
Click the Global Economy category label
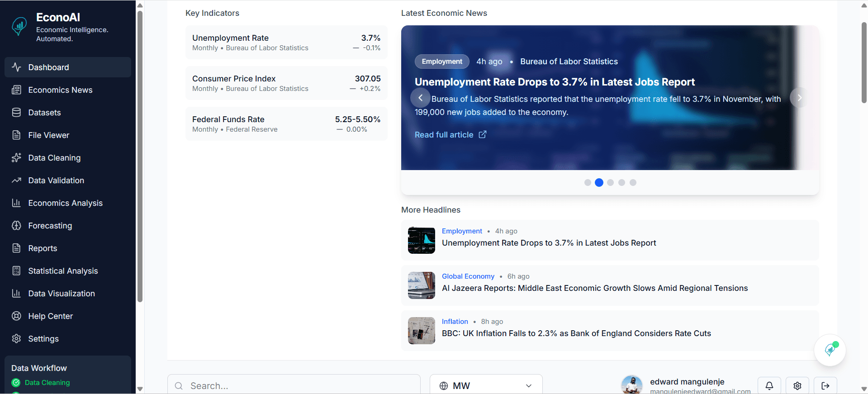click(468, 276)
